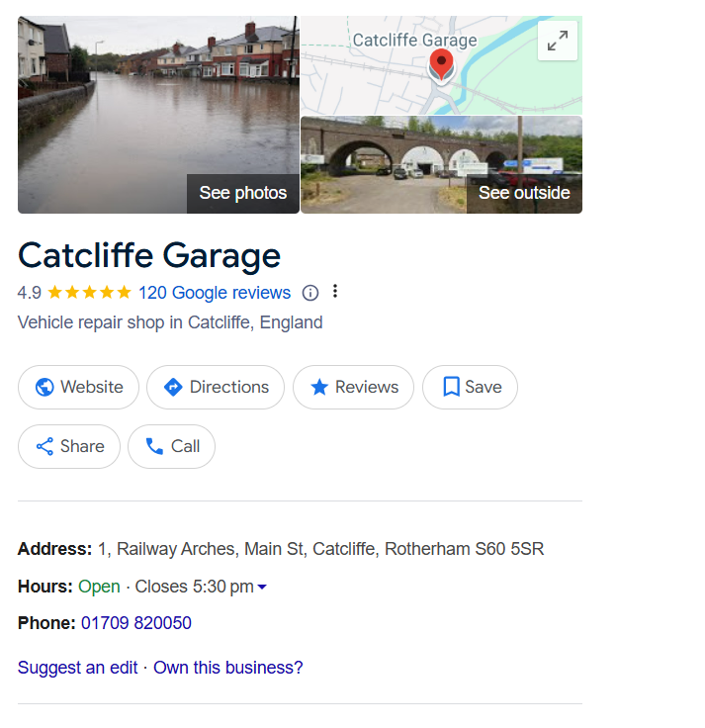Click the address text 'Railway Arches, Main St'
705x728 pixels.
coord(211,549)
